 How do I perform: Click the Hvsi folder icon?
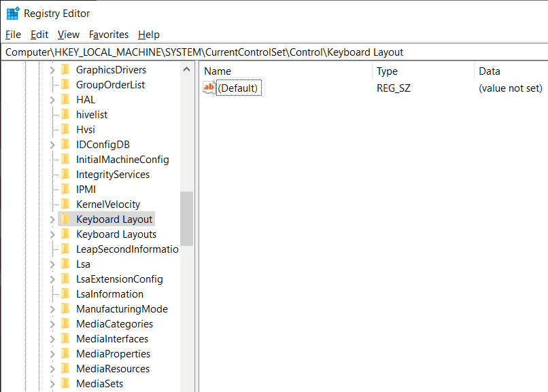coord(65,130)
